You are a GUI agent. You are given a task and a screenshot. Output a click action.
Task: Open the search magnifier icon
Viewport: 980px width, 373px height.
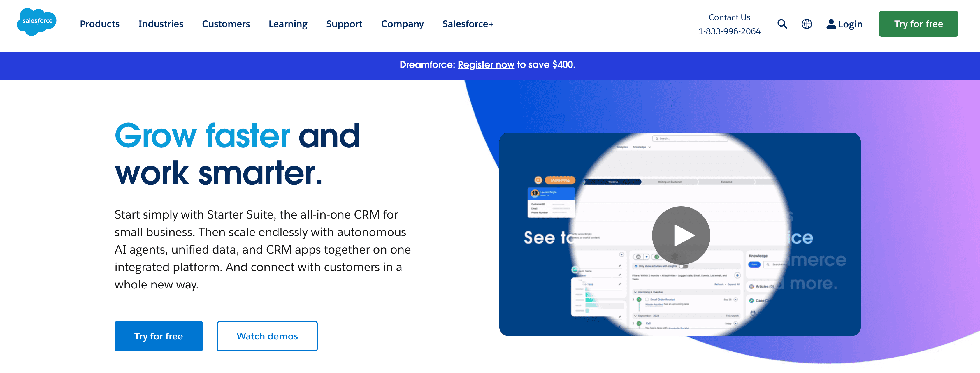click(782, 24)
